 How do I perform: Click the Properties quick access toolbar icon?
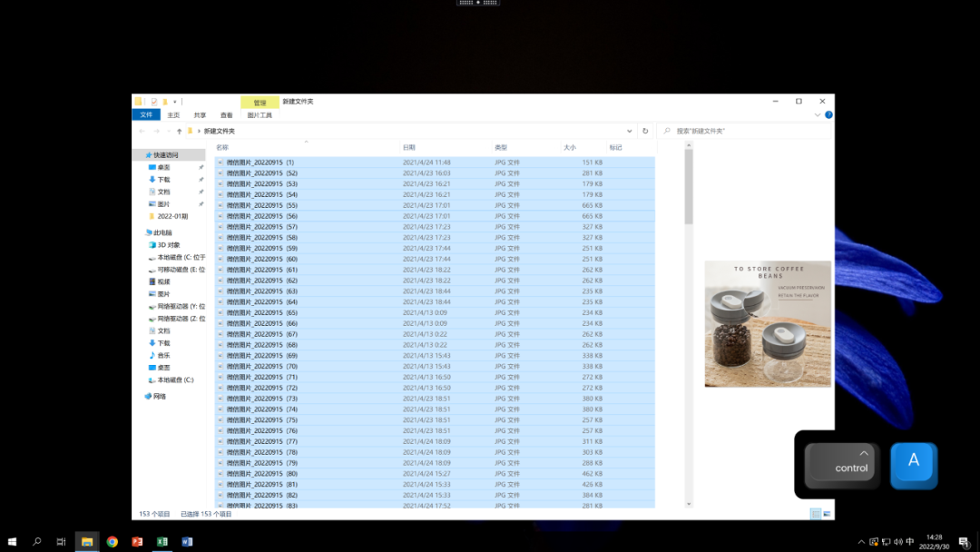coord(153,102)
